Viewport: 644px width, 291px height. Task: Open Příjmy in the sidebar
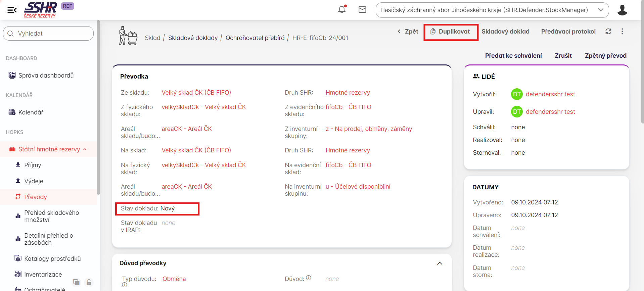tap(33, 165)
